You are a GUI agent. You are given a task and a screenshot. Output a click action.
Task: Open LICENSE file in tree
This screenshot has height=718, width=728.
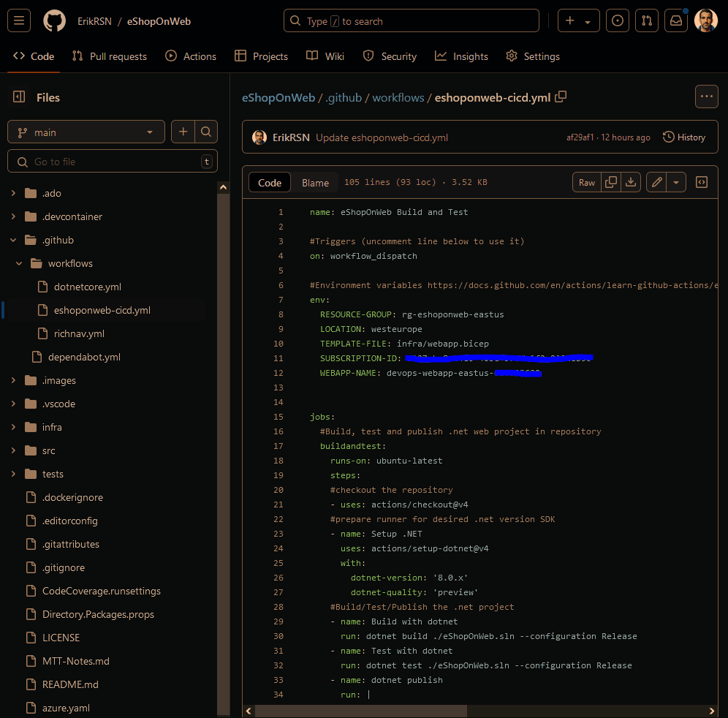[x=61, y=638]
